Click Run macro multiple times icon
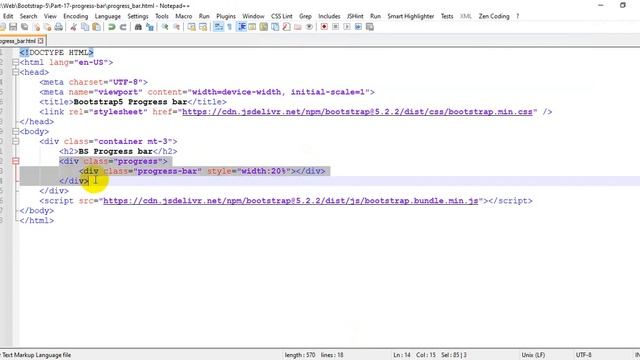Image resolution: width=640 pixels, height=360 pixels. (358, 27)
